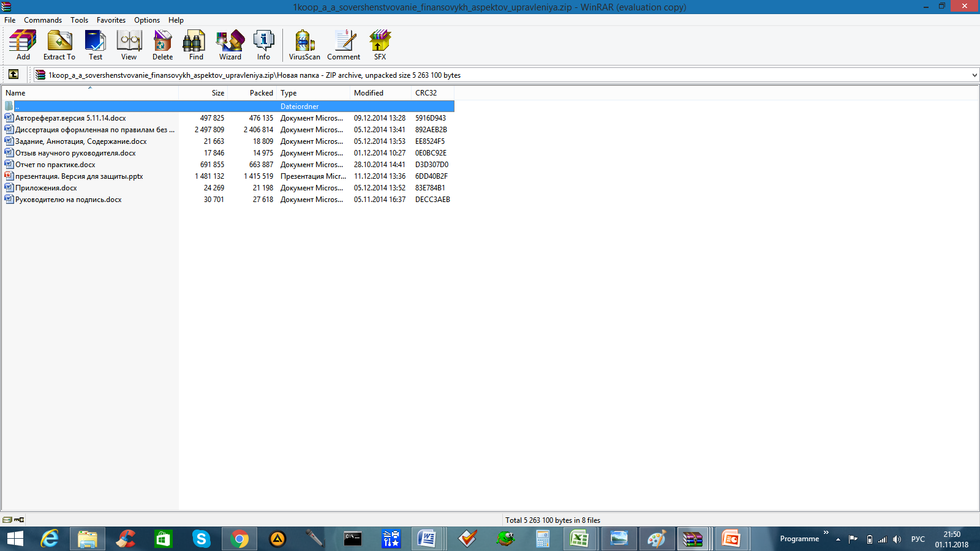Open the command prompt taskbar icon
Image resolution: width=980 pixels, height=551 pixels.
(x=353, y=539)
